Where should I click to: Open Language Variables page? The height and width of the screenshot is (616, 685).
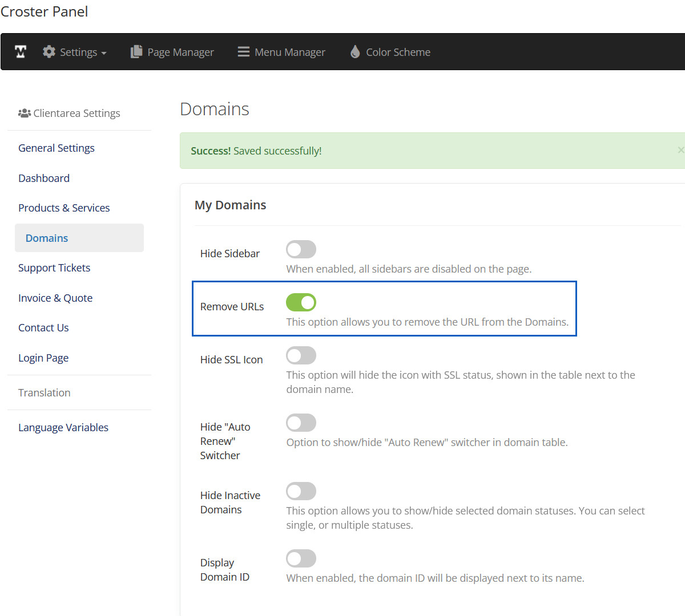point(63,428)
